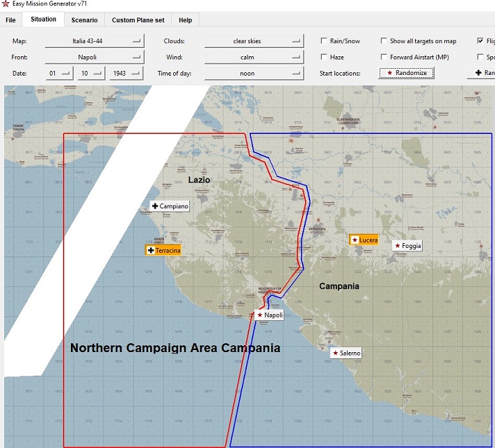Click the cross Ran... button at right edge
Screen dimensions: 495x448
tap(481, 73)
